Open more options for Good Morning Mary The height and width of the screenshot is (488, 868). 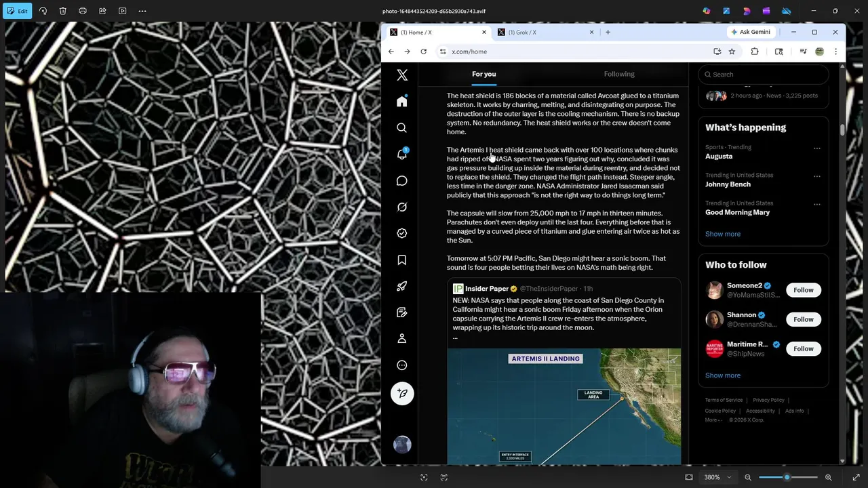tap(817, 204)
